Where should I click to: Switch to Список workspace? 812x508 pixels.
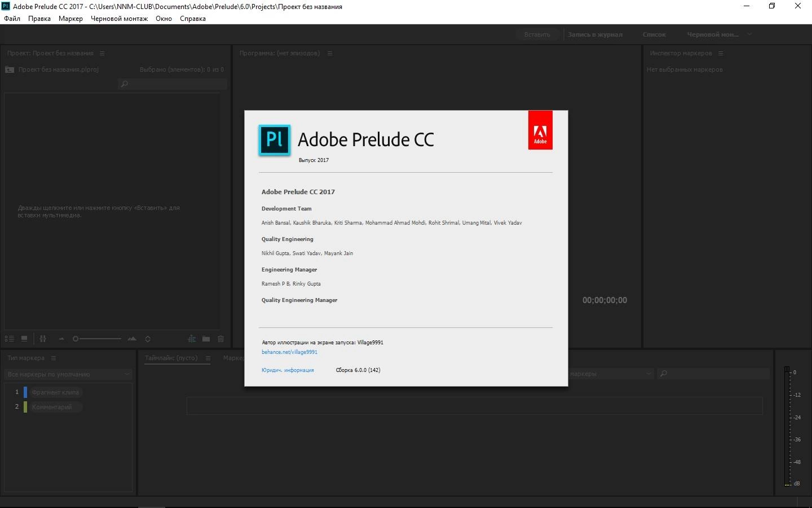pos(654,34)
